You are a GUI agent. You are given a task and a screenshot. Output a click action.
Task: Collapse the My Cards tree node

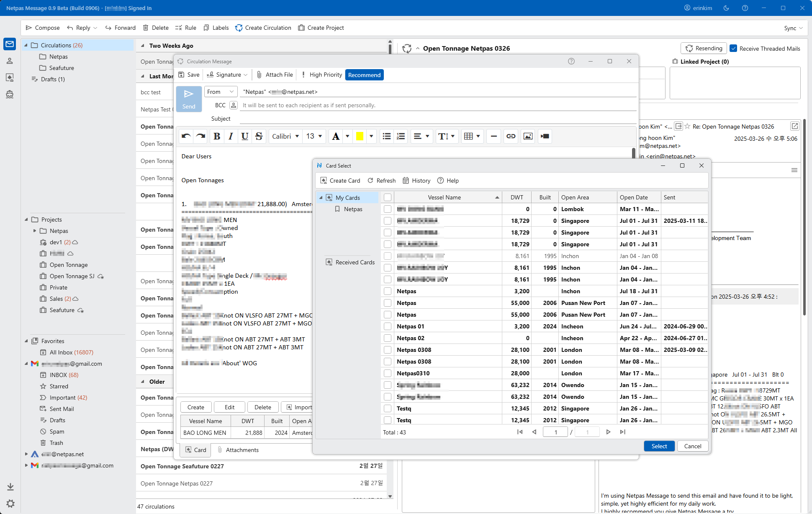coord(321,198)
